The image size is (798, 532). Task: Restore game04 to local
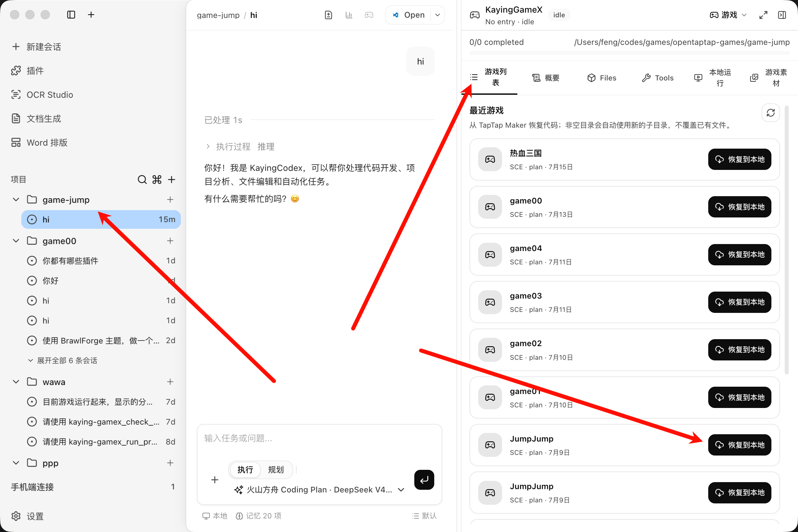pyautogui.click(x=739, y=254)
